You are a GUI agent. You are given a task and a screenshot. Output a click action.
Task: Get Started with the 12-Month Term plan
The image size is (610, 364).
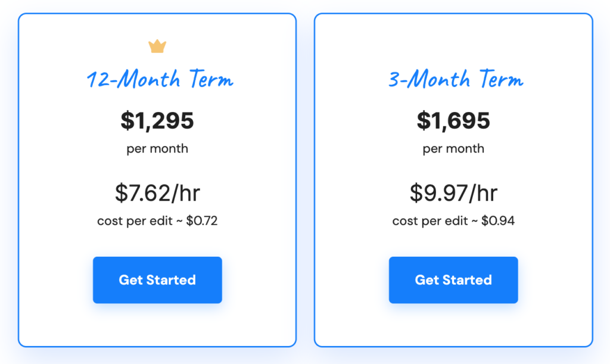point(157,280)
